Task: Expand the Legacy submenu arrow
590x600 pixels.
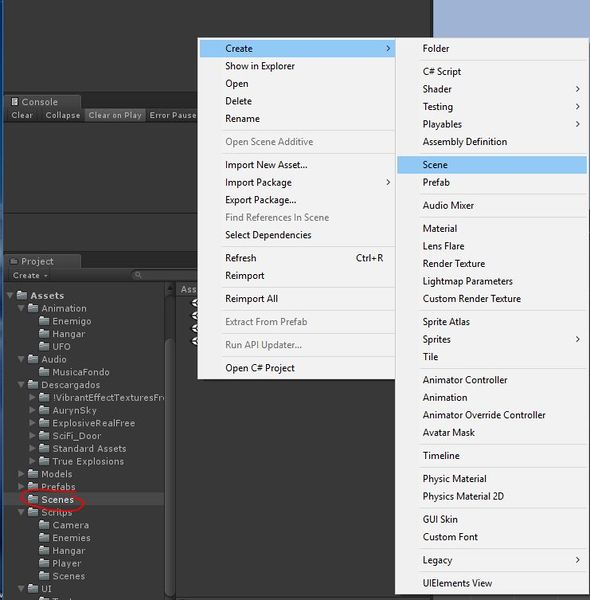Action: tap(577, 560)
